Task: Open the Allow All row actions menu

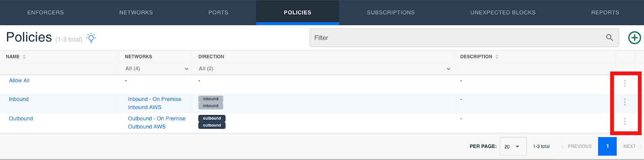Action: point(625,83)
